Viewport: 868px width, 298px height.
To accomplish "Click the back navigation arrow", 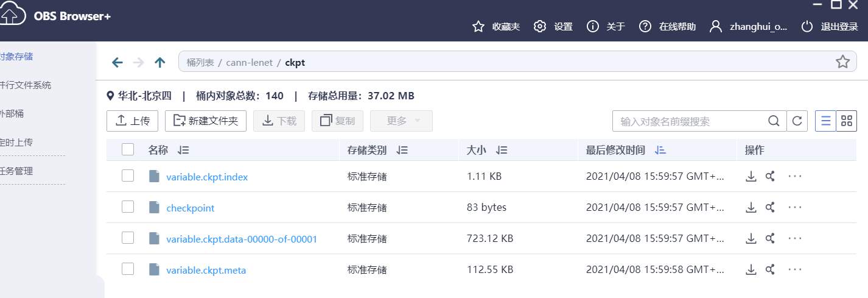I will (117, 62).
